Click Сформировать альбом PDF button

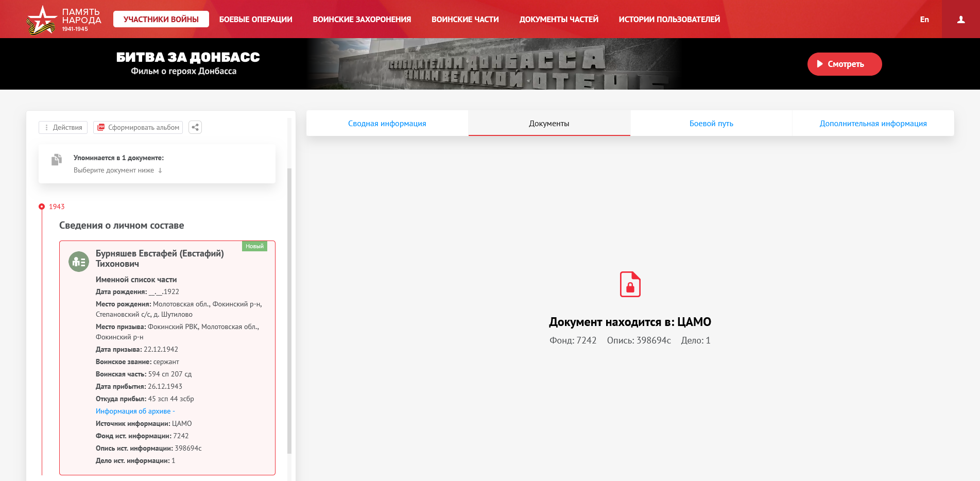(x=139, y=127)
